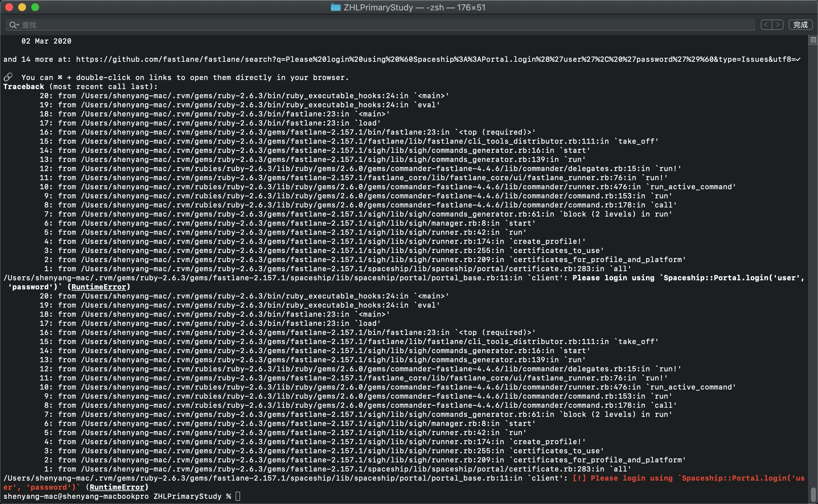
Task: Focus the 查找 find text field
Action: coord(367,25)
